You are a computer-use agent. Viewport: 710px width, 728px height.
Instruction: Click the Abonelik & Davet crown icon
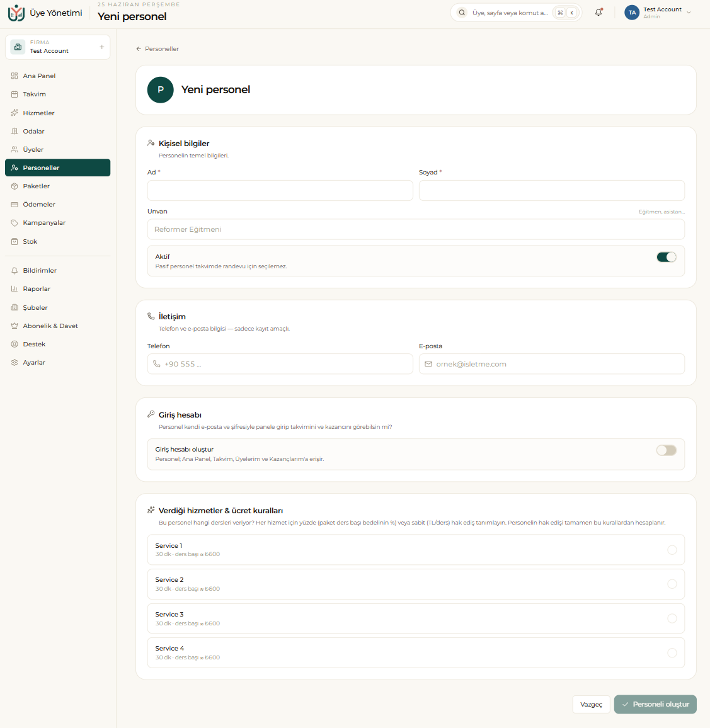tap(14, 326)
